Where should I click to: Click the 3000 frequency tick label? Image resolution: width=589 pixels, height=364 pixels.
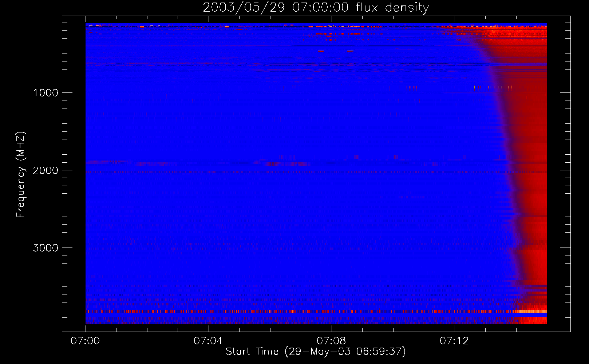(x=46, y=248)
